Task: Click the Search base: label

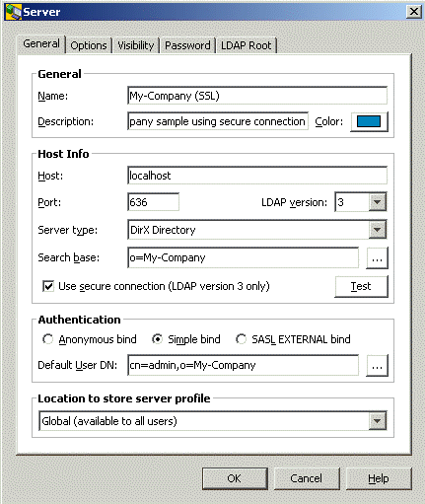Action: click(68, 257)
